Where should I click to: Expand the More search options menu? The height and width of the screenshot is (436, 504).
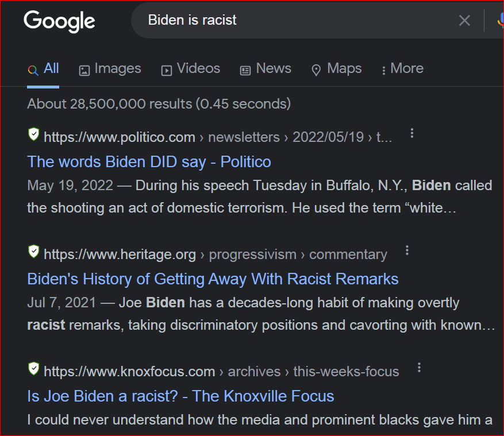click(402, 69)
